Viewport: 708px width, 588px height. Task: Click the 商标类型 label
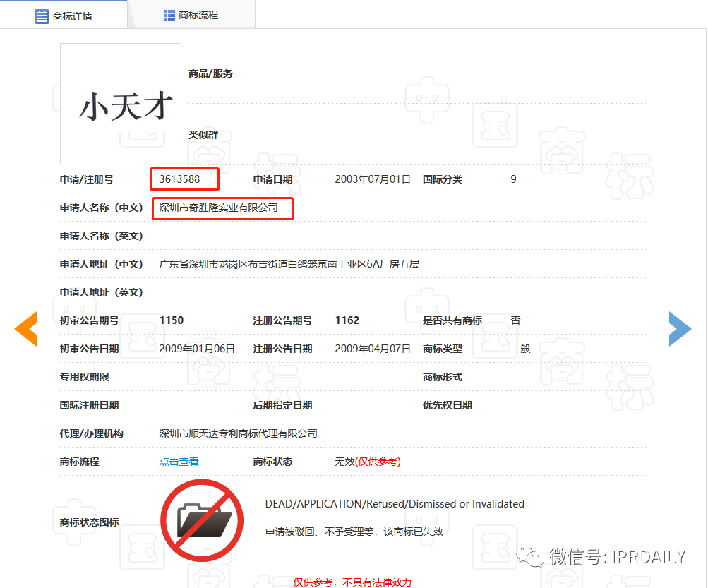(443, 349)
